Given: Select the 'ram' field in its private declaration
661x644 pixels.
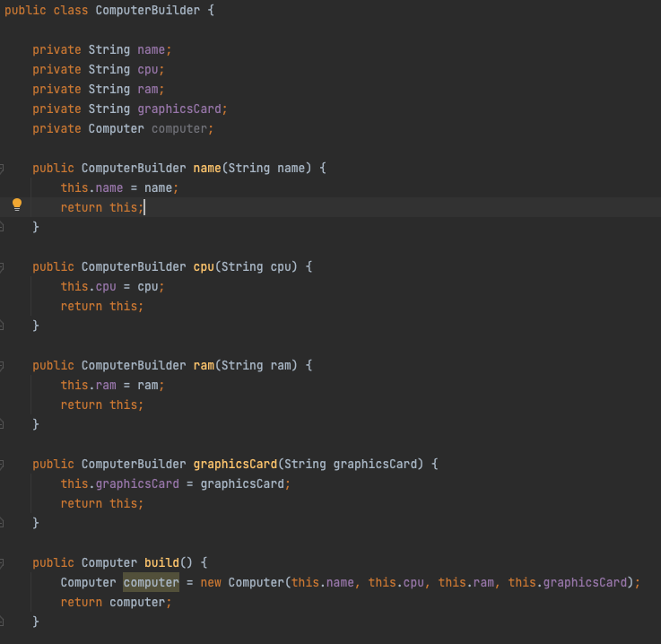Looking at the screenshot, I should 148,90.
